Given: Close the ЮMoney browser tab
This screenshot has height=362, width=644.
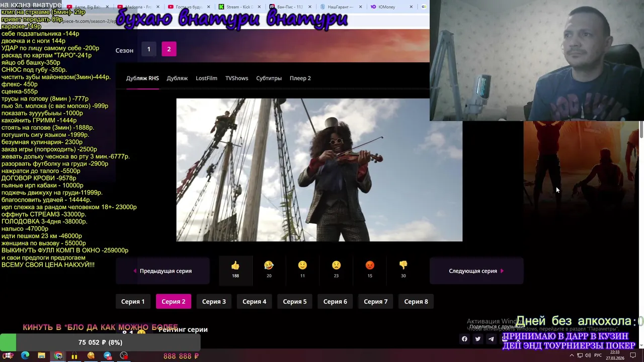Looking at the screenshot, I should coord(411,7).
